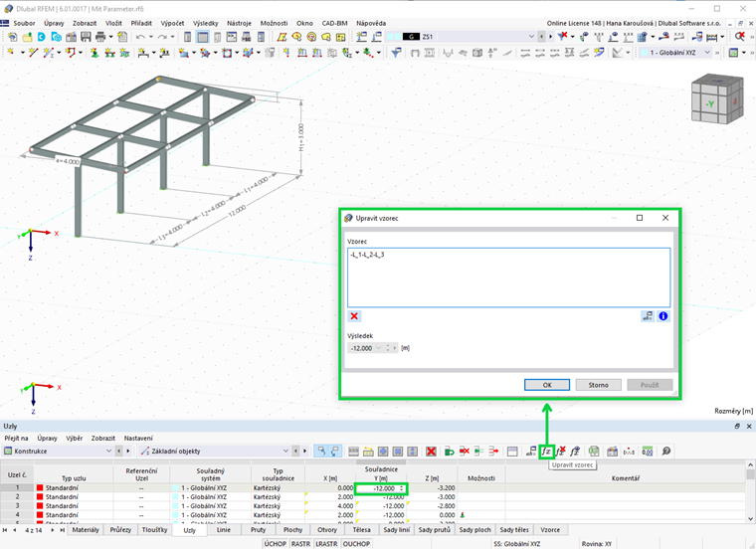Click the decimal places 0.00 icon in table toolbar
This screenshot has height=549, width=756.
pos(647,452)
